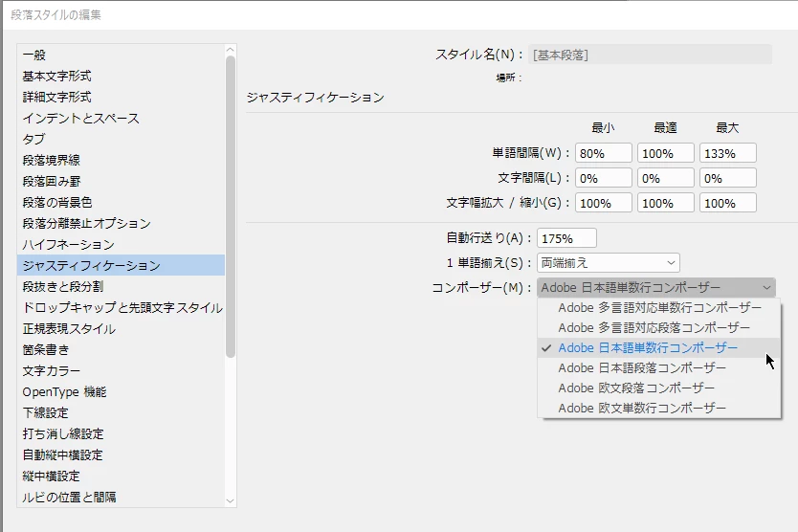Screen dimensions: 798x532
Task: Select 文字カラー category
Action: [121, 370]
